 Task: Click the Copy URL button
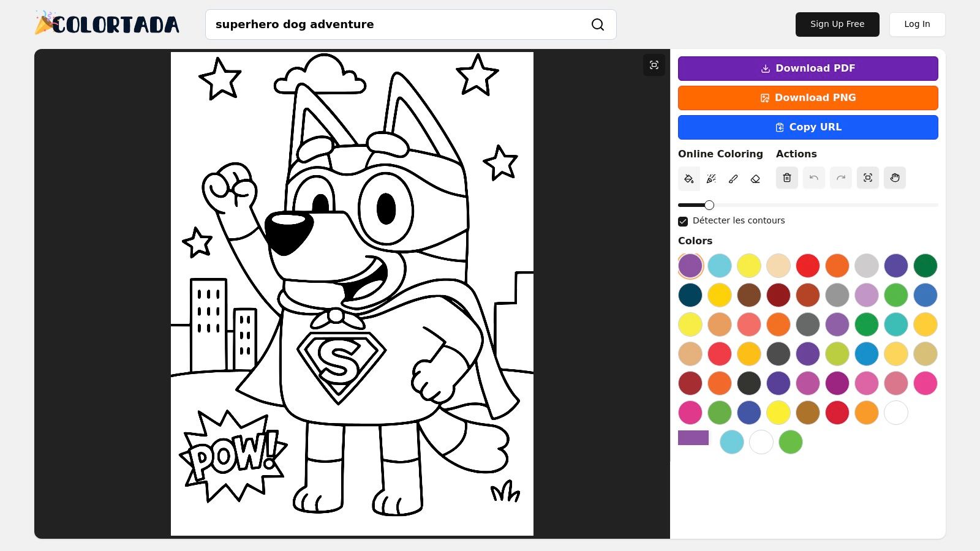tap(807, 127)
